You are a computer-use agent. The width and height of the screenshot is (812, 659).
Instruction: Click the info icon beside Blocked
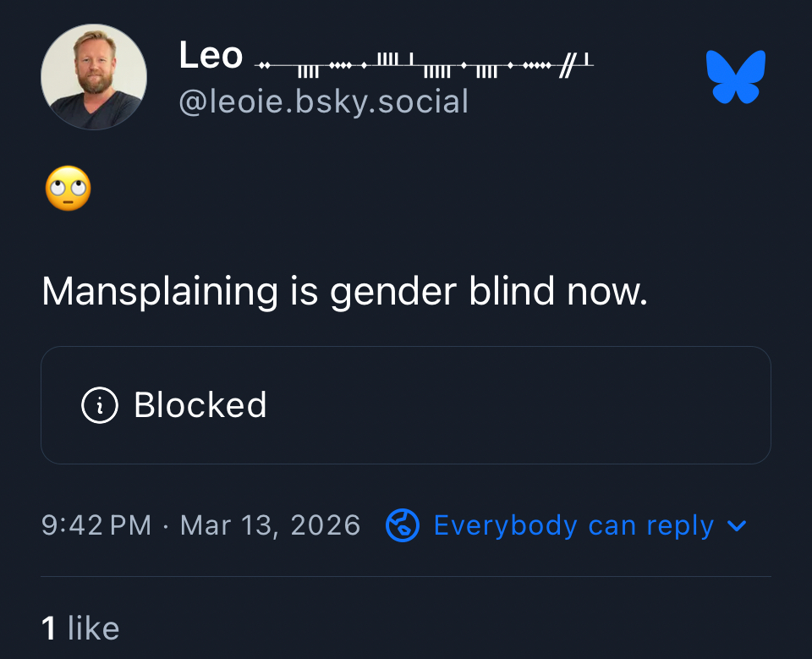[99, 405]
